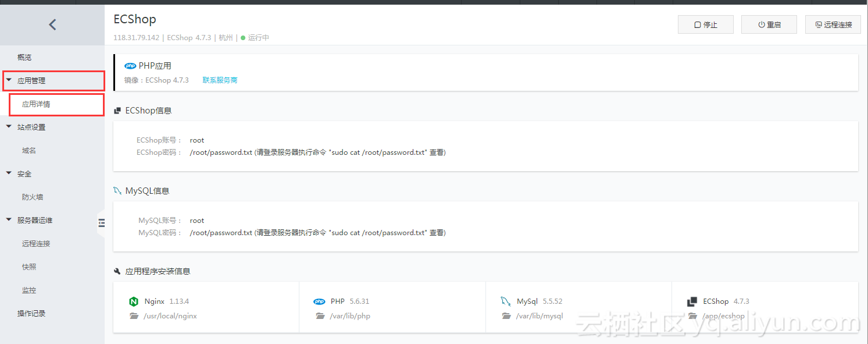
Task: Click the restart (重启) button
Action: click(769, 24)
